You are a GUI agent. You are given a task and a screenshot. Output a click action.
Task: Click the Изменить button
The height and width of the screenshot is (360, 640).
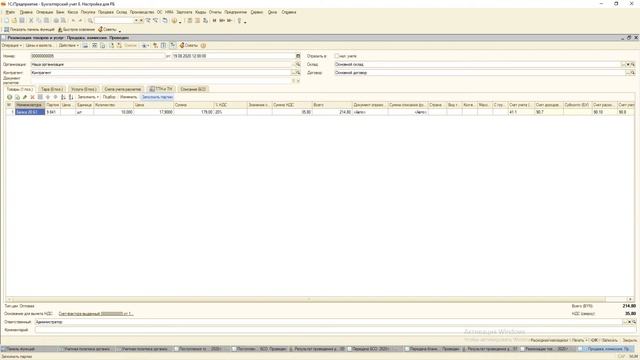(129, 97)
